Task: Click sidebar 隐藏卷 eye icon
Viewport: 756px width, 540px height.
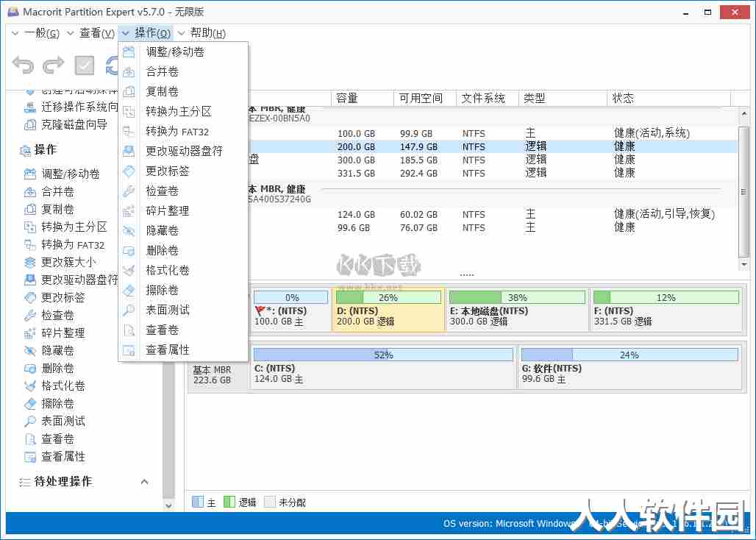Action: [30, 350]
